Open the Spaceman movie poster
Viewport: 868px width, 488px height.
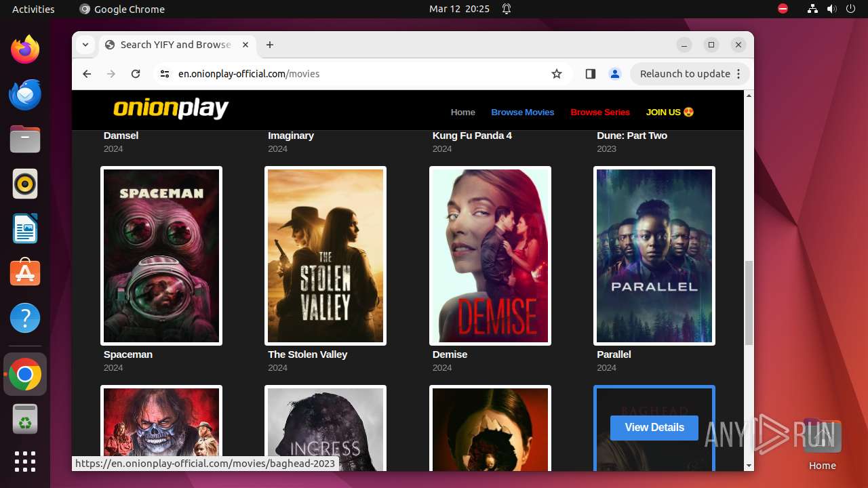[161, 256]
